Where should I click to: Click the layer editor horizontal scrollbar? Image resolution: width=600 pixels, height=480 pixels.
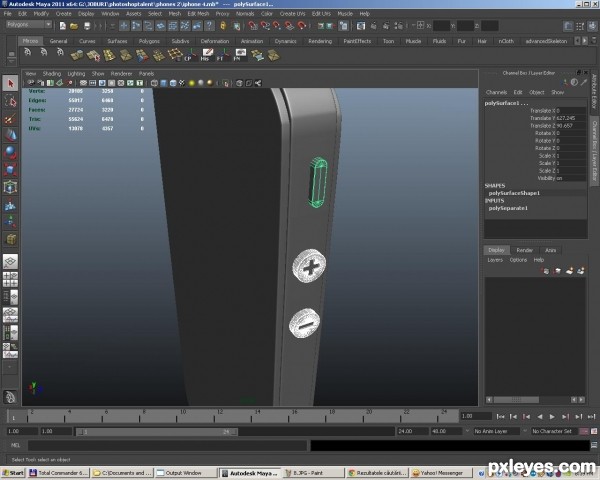click(516, 400)
